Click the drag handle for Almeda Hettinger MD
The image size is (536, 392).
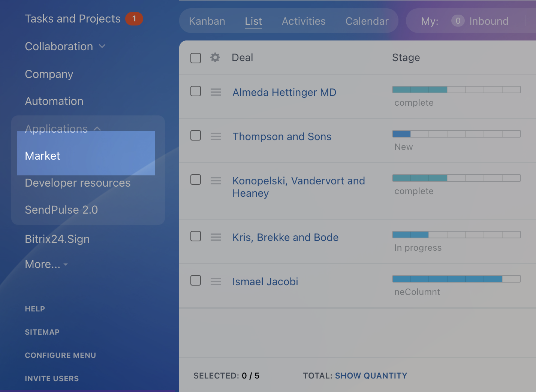pyautogui.click(x=216, y=92)
